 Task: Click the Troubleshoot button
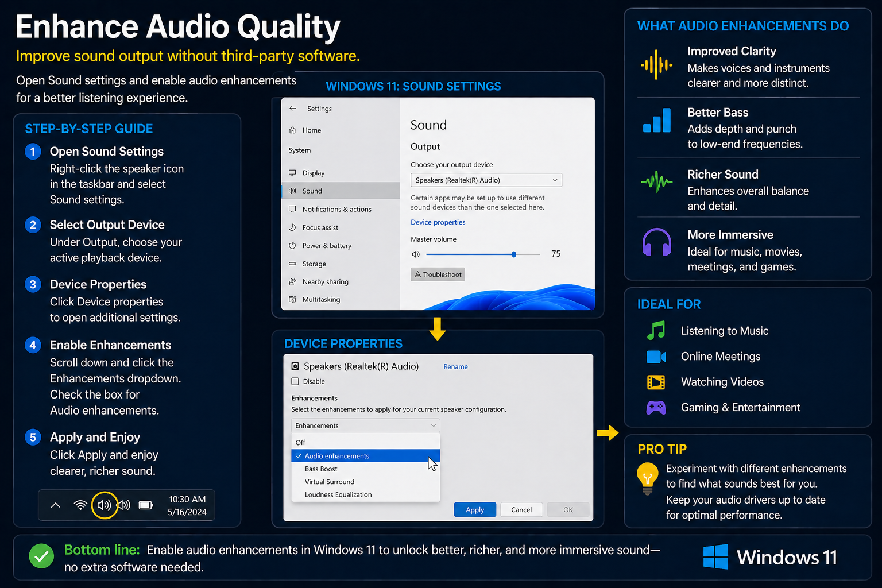pyautogui.click(x=438, y=274)
